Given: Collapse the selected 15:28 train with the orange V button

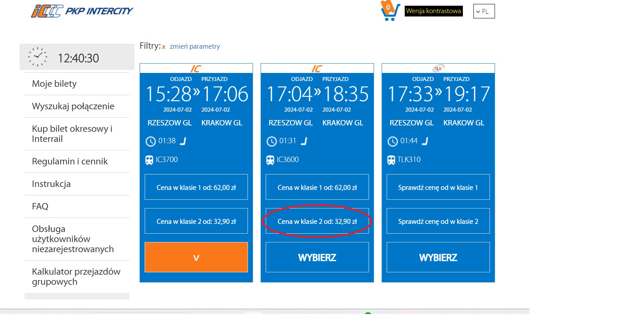Looking at the screenshot, I should click(196, 257).
